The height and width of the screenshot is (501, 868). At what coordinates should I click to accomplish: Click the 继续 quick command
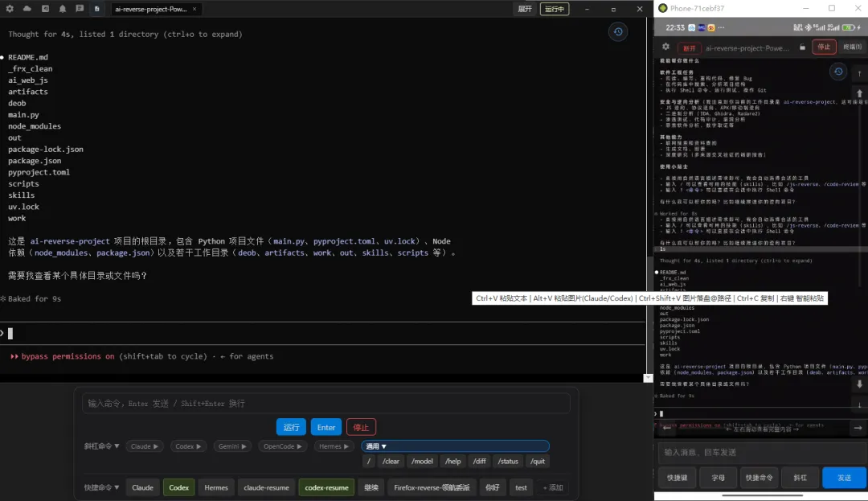coord(371,487)
